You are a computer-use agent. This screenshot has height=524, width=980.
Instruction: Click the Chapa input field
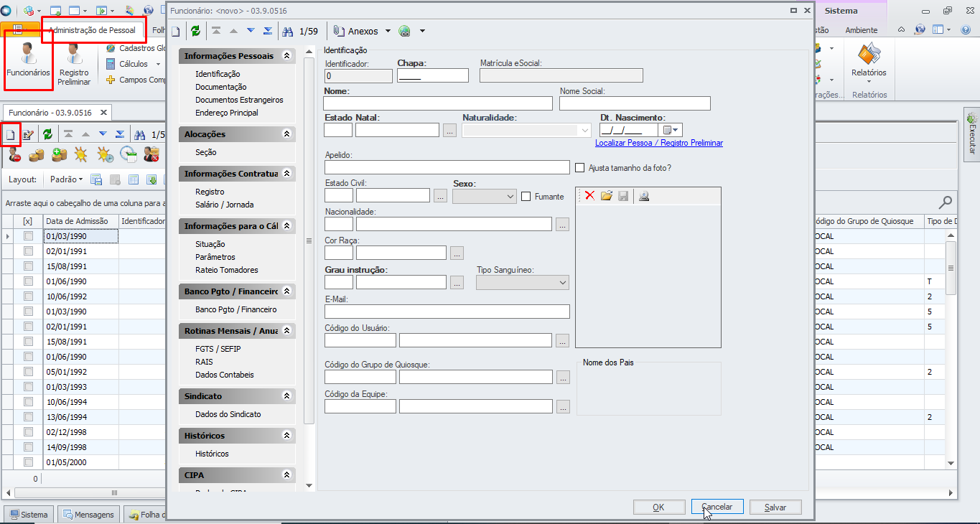pos(432,75)
